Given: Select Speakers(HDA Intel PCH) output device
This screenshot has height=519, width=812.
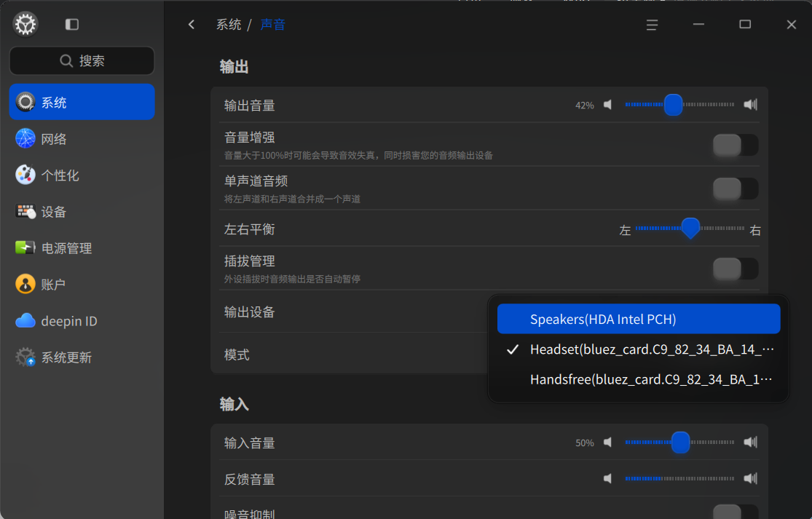Looking at the screenshot, I should tap(639, 320).
